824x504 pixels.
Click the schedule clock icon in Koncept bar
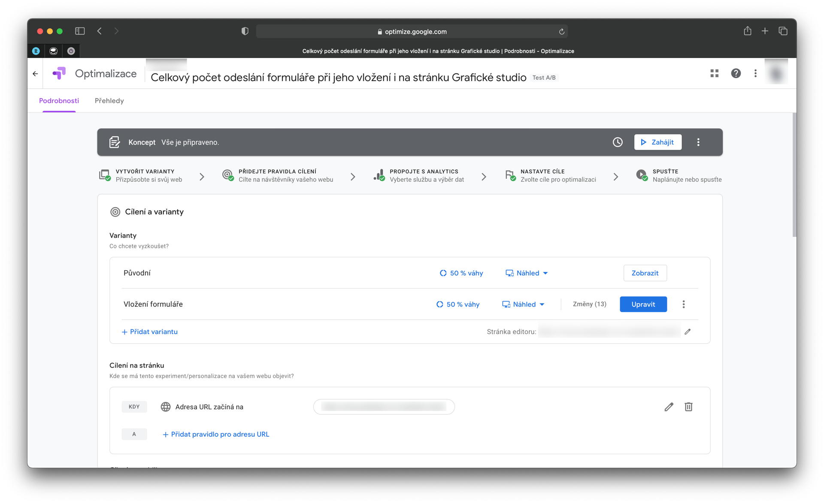(617, 142)
